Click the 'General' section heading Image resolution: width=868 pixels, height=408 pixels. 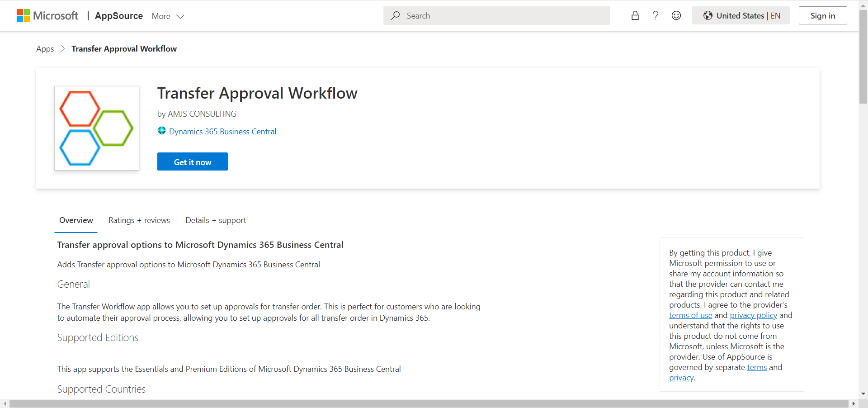[x=73, y=284]
